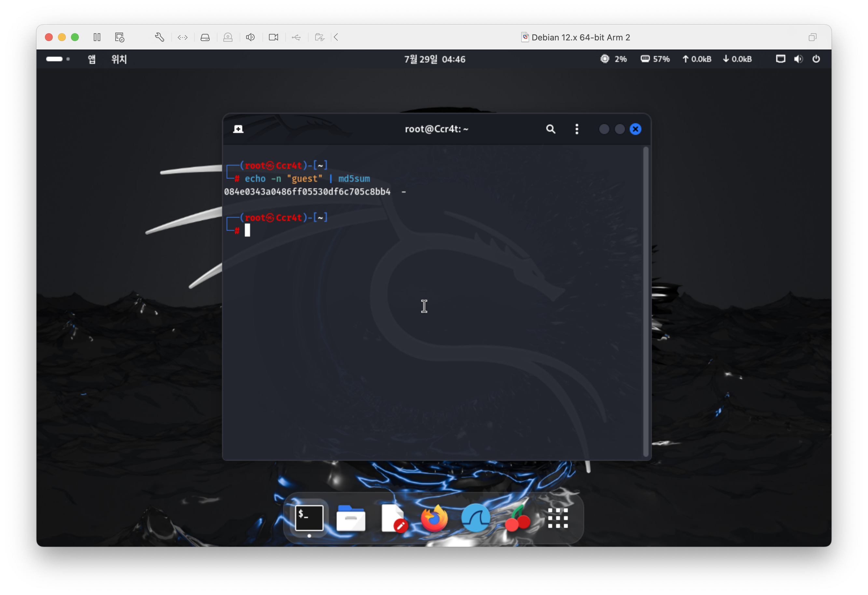This screenshot has height=595, width=868.
Task: Open virtual machine settings wrench
Action: click(160, 37)
